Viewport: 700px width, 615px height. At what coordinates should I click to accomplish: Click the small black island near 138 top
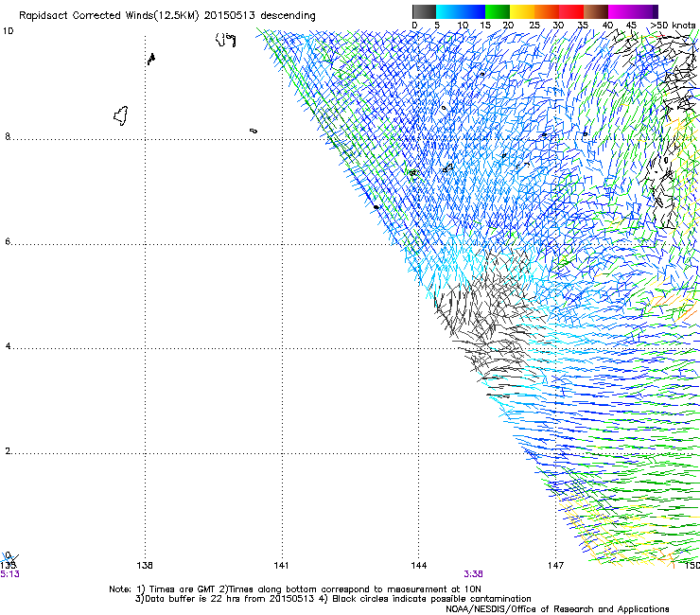(x=151, y=59)
